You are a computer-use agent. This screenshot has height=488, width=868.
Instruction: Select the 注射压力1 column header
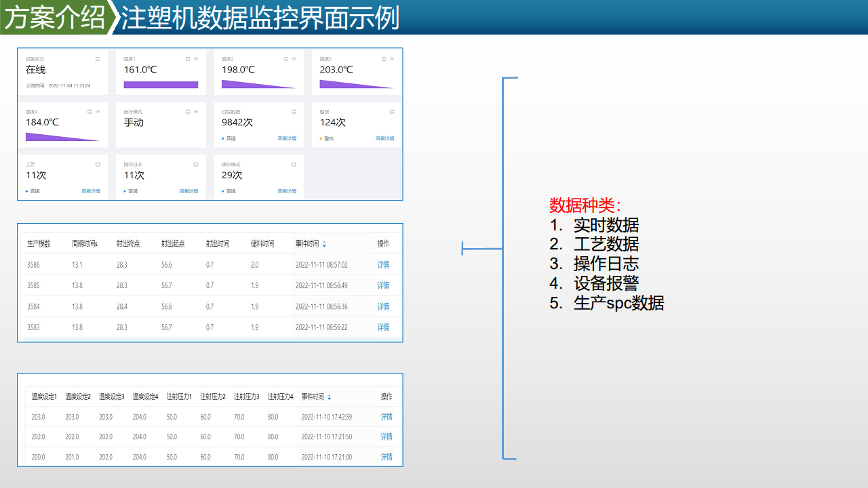tap(179, 397)
